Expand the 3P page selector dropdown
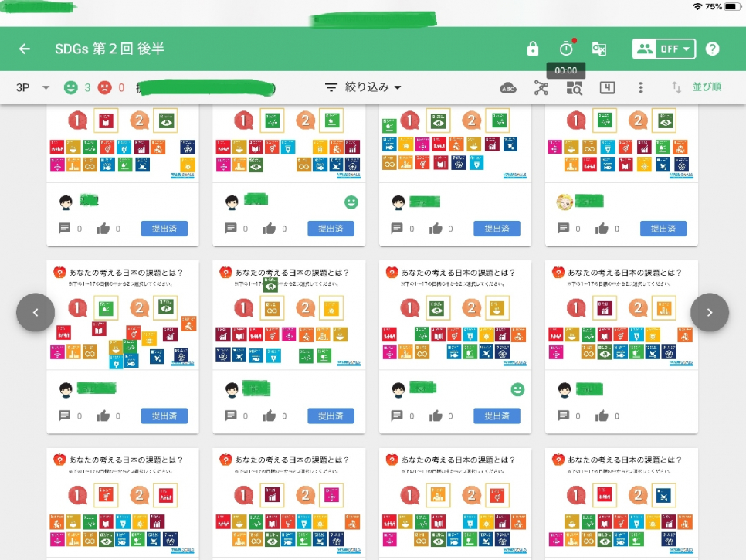Viewport: 746px width, 560px height. pos(32,88)
